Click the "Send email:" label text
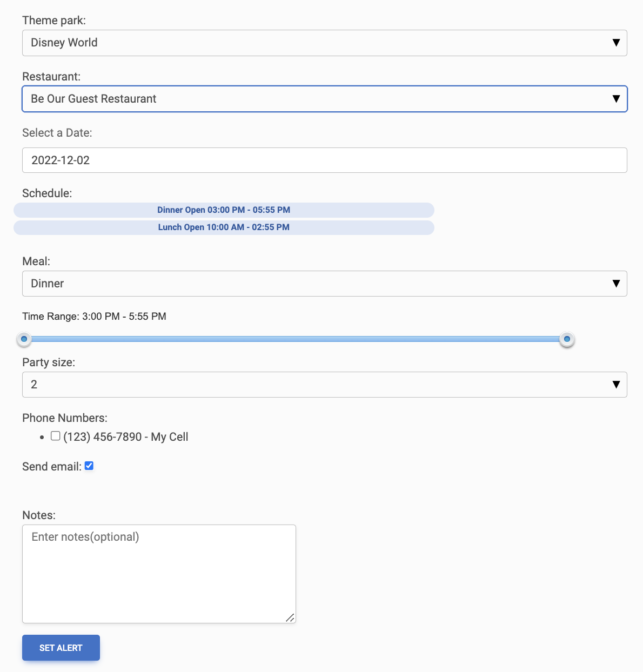Screen dimensions: 643x672 (51, 467)
